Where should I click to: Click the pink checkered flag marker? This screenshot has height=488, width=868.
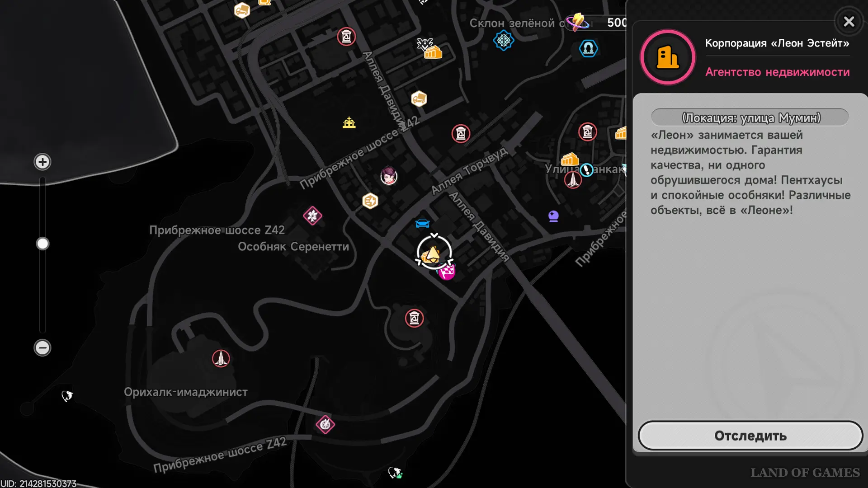click(447, 272)
